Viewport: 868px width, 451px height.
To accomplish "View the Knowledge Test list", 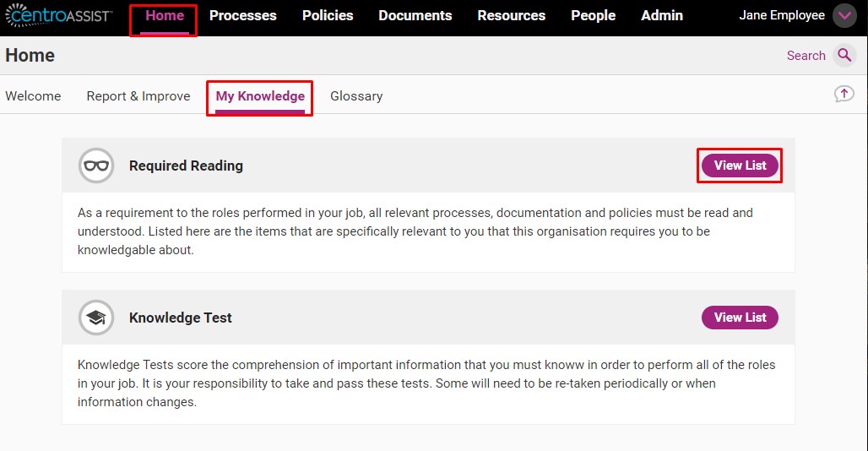I will pos(741,318).
